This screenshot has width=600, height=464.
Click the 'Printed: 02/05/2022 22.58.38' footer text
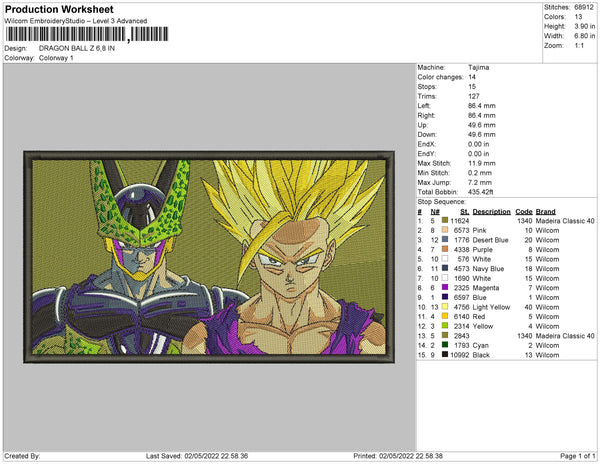[398, 456]
